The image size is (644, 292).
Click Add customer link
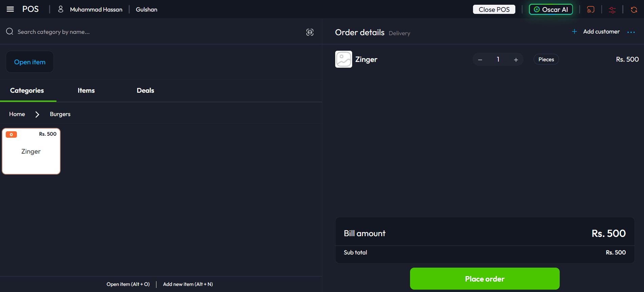pos(601,31)
